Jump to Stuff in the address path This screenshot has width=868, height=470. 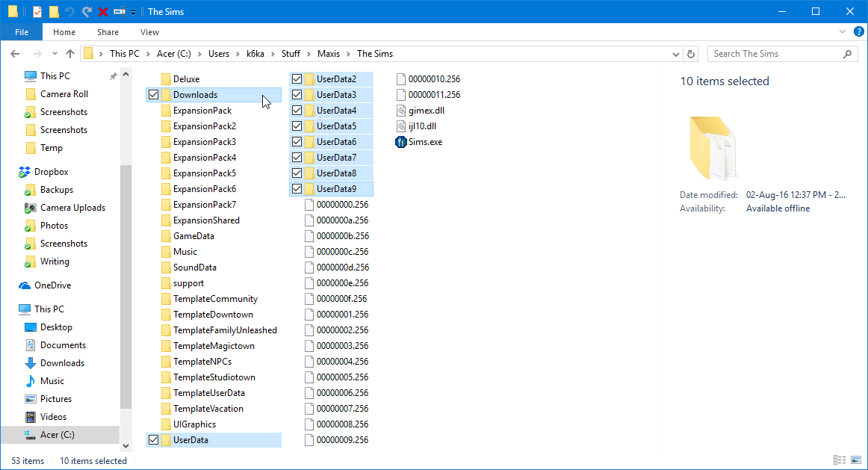pos(291,54)
